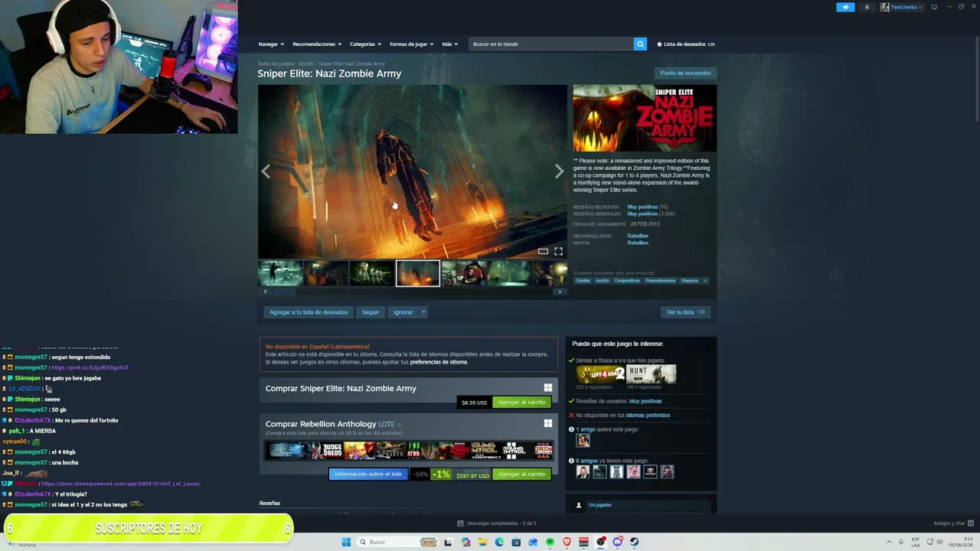Click Descargas completadas status
980x551 pixels.
click(497, 523)
